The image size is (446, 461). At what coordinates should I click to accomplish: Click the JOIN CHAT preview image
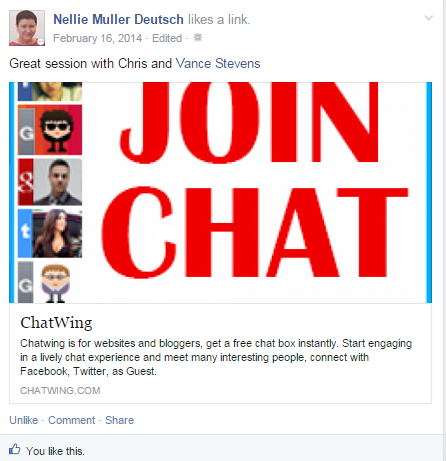coord(220,192)
